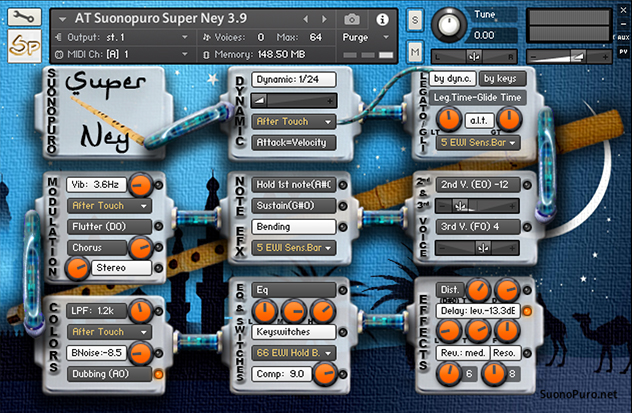632x413 pixels.
Task: Open Dynamic After Touch dropdown
Action: pos(293,121)
